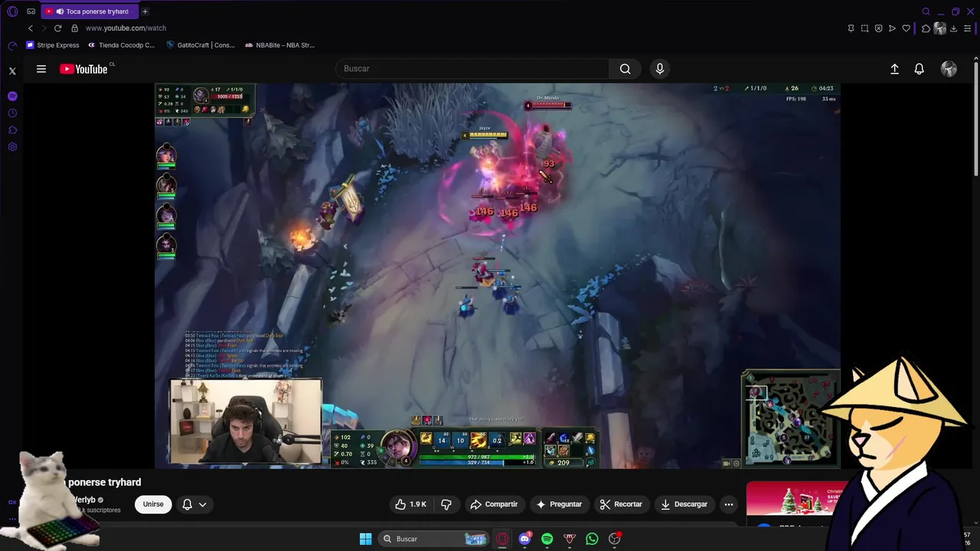This screenshot has height=551, width=980.
Task: Click the Windows taskbar Buscar box
Action: [x=433, y=539]
